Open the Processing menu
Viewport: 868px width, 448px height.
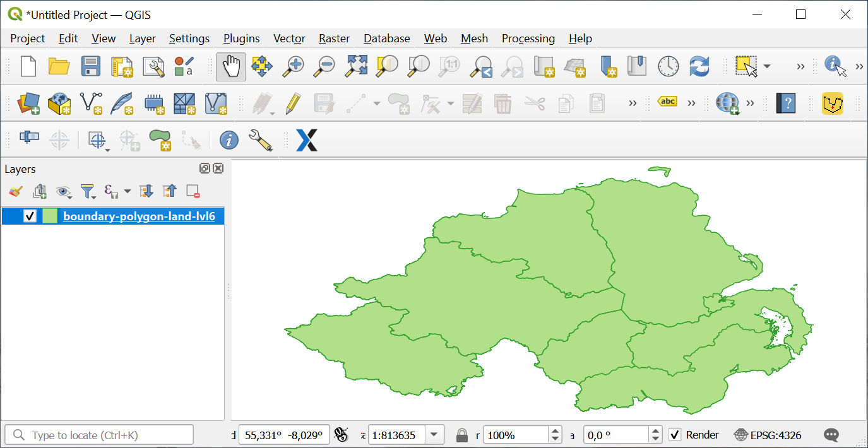point(528,38)
